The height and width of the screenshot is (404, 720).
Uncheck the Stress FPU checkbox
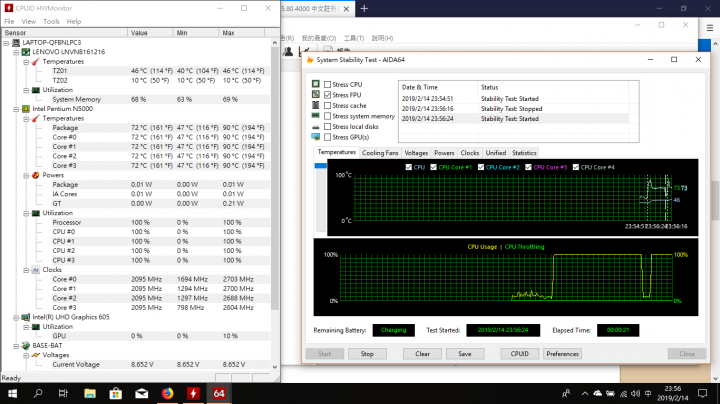click(327, 95)
